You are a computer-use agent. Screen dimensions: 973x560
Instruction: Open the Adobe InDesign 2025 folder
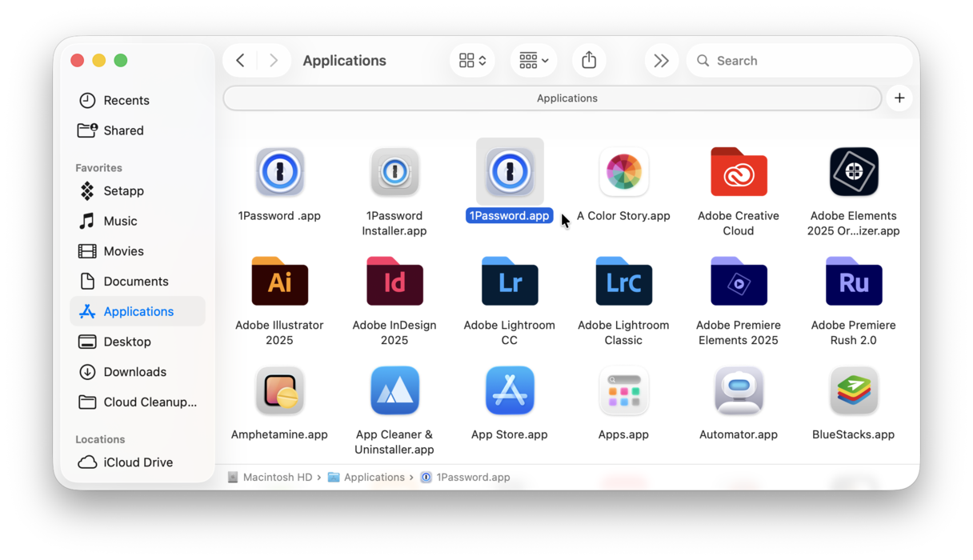pos(394,281)
